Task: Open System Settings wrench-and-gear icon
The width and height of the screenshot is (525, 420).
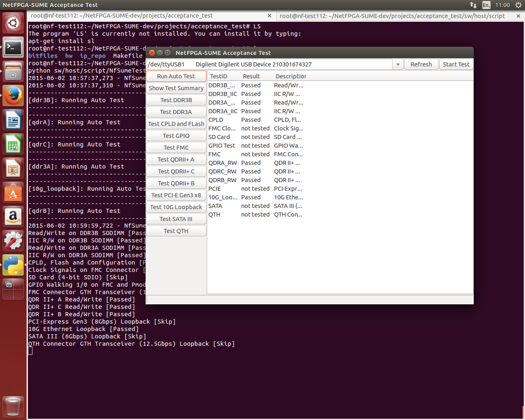Action: [13, 241]
